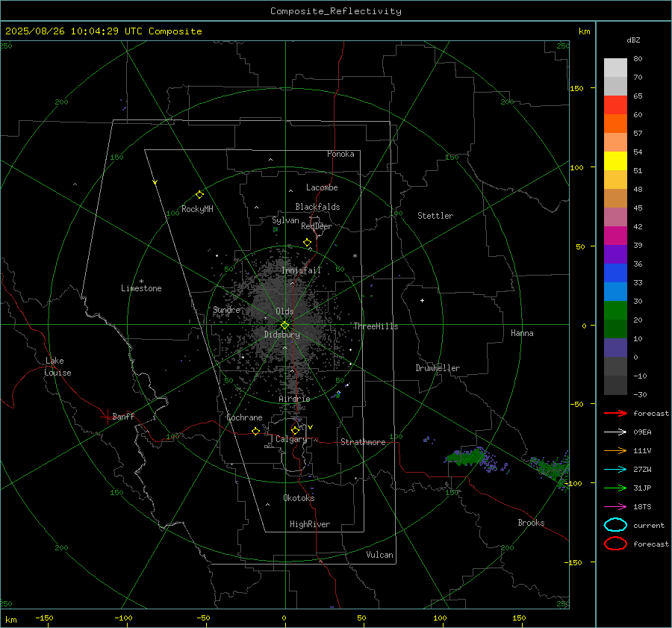Pick the green 31JP arrow icon
This screenshot has width=672, height=628.
(615, 488)
